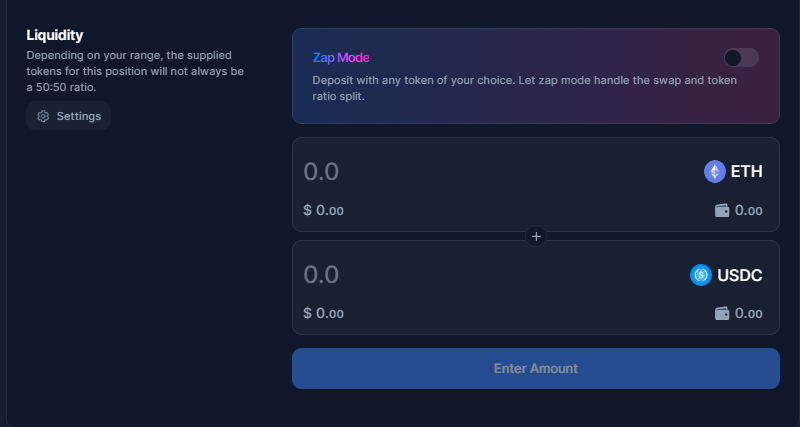Click the USDC wallet balance amount
The height and width of the screenshot is (427, 800).
click(x=749, y=313)
